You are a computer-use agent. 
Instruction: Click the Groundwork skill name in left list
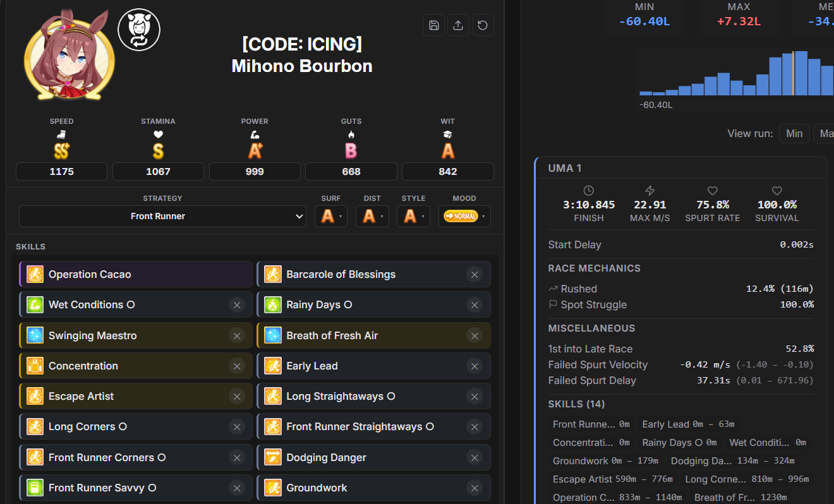point(317,488)
